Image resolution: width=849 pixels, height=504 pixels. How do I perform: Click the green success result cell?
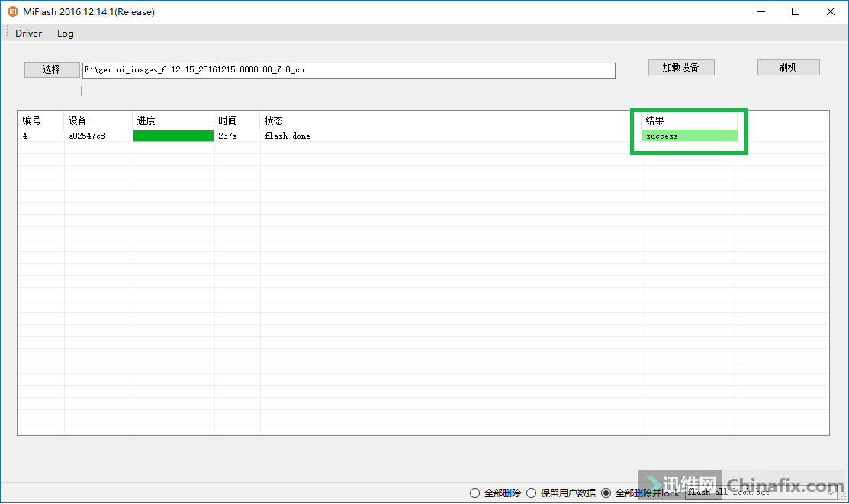689,135
